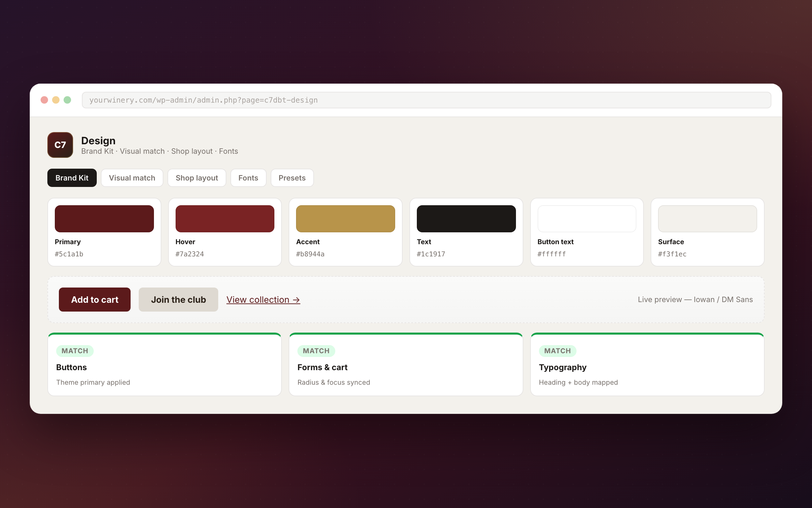Click the red window close dot
The height and width of the screenshot is (508, 812).
coord(44,100)
